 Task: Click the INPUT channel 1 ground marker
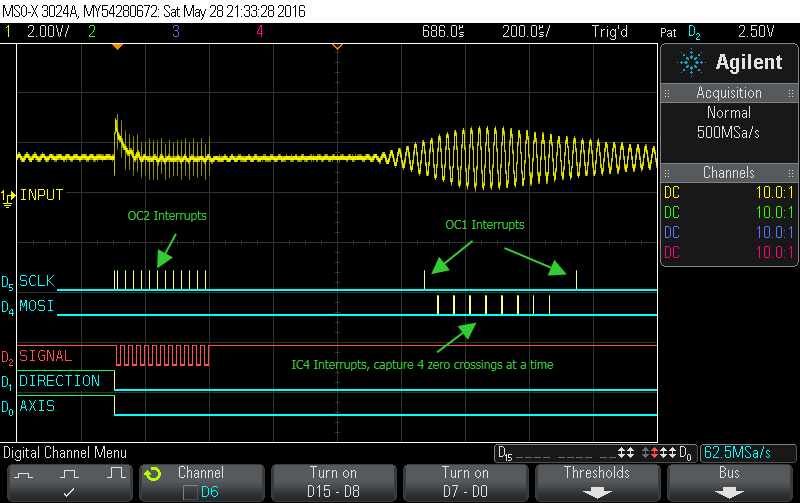coord(9,196)
